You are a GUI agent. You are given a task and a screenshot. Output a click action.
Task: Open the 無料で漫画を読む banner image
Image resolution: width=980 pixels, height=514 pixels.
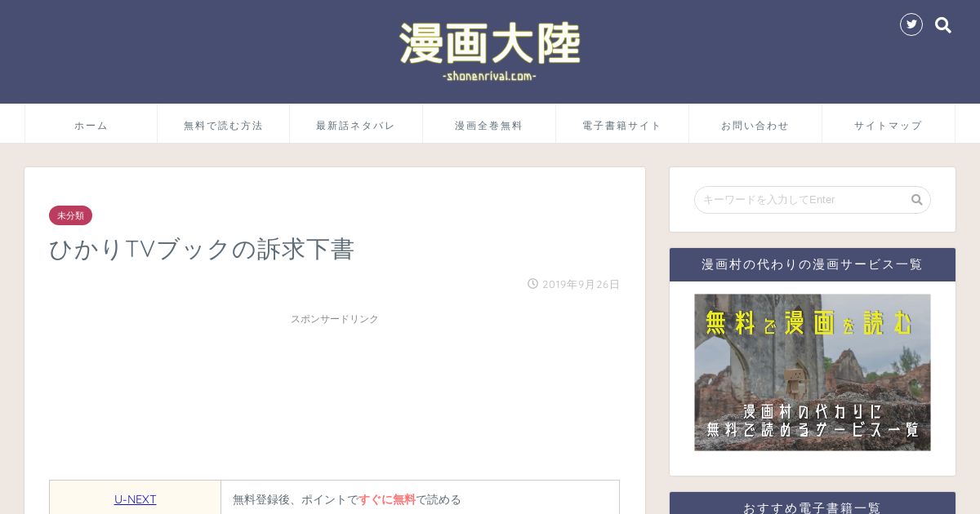(813, 372)
